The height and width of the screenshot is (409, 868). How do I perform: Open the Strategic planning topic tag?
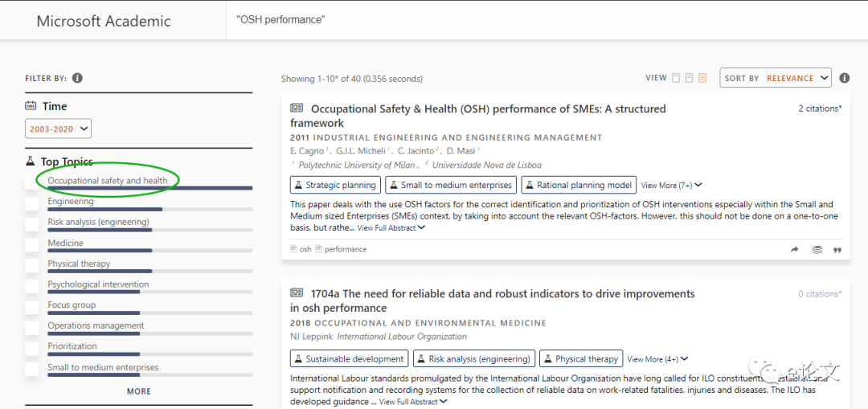[x=335, y=185]
